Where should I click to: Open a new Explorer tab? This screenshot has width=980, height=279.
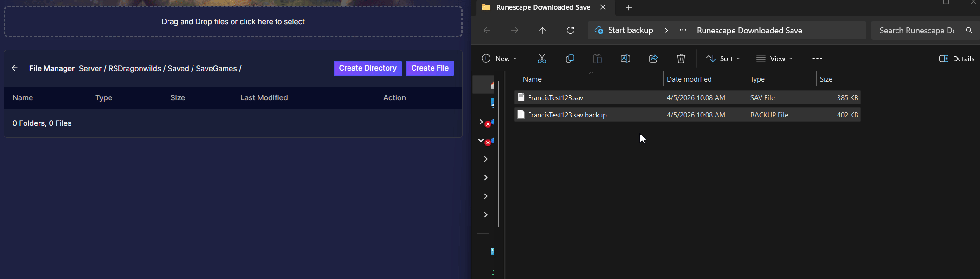629,7
